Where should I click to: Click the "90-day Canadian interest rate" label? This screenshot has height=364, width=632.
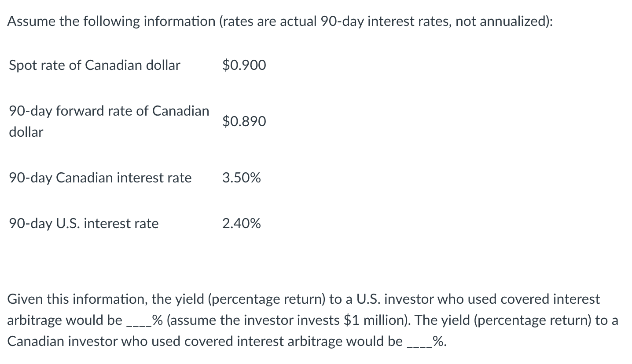[x=100, y=178]
